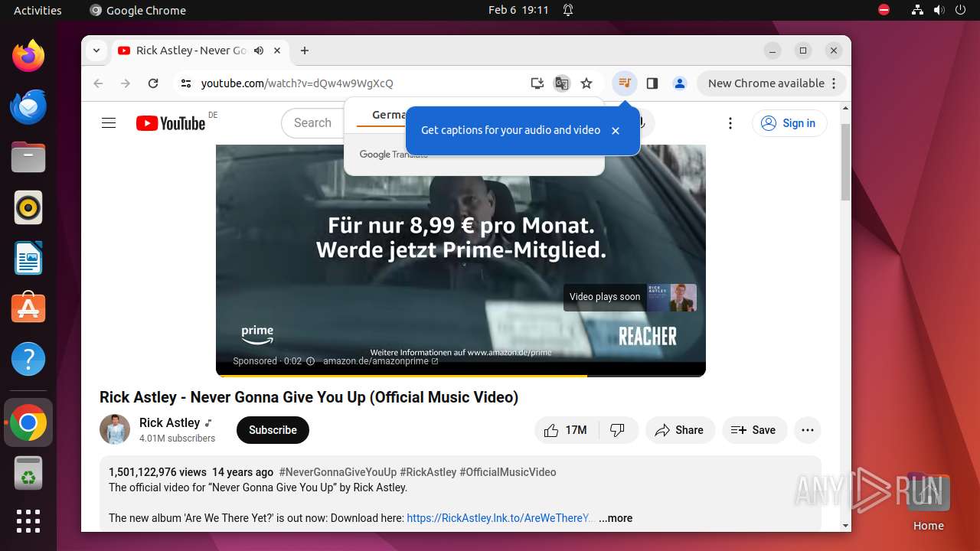This screenshot has width=980, height=551.
Task: Open the system tray volume and power menu
Action: pyautogui.click(x=939, y=10)
